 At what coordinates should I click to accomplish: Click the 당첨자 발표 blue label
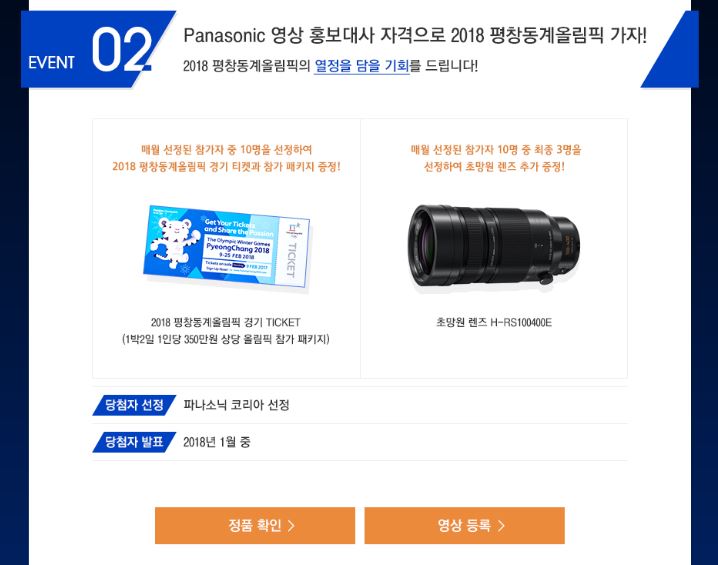click(134, 442)
